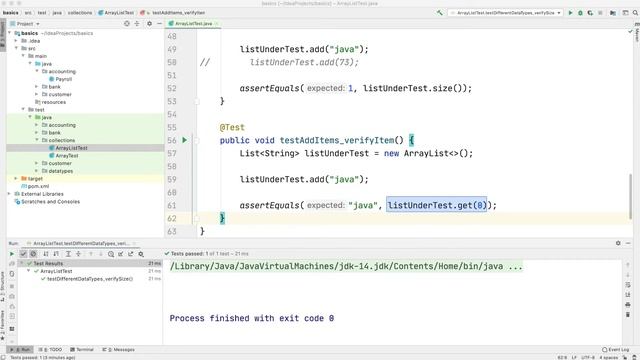
Task: Click the resources folder in project tree
Action: point(50,102)
